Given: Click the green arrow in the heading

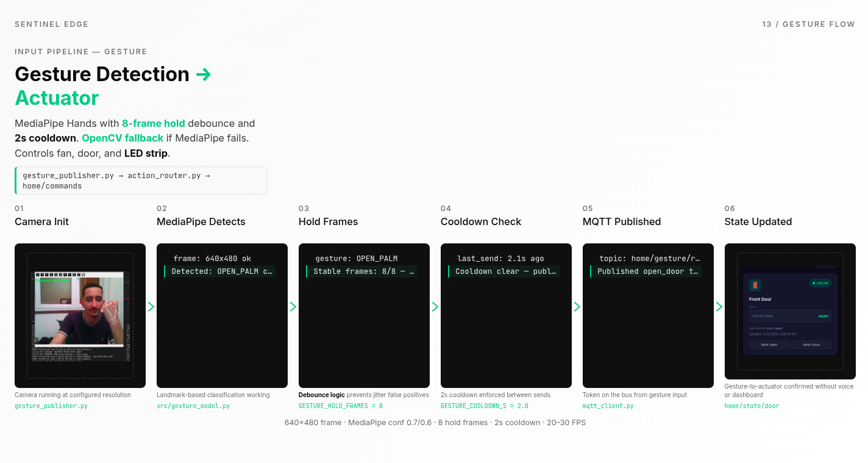Looking at the screenshot, I should tap(204, 74).
